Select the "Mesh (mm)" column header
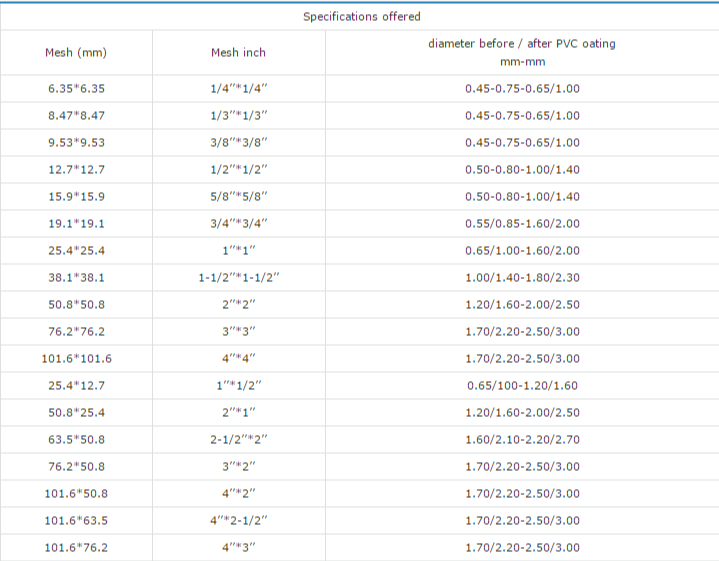This screenshot has height=561, width=719. tap(76, 52)
